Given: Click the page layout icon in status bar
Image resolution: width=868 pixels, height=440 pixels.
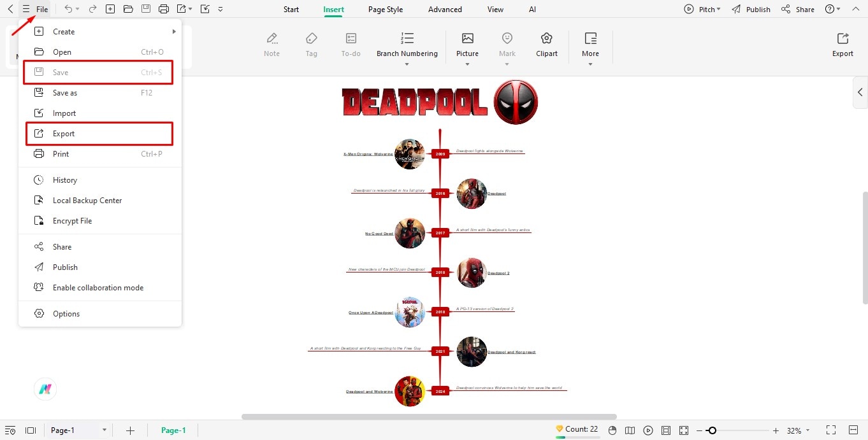Looking at the screenshot, I should pos(30,430).
